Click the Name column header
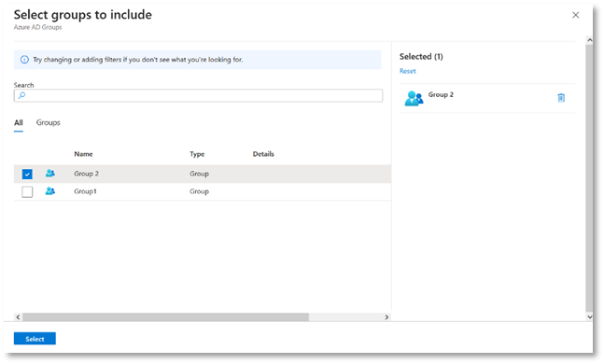Screen dimensions: 604x364 pos(83,154)
